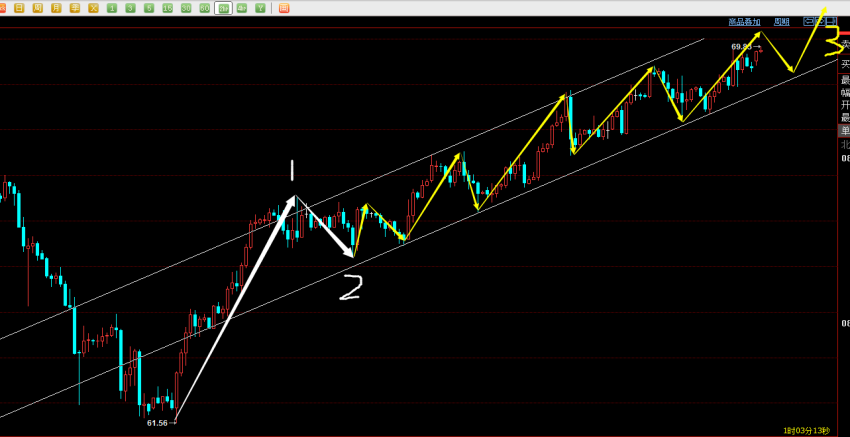850x437 pixels.
Task: Select the weekly (周) period icon
Action: tap(37, 7)
